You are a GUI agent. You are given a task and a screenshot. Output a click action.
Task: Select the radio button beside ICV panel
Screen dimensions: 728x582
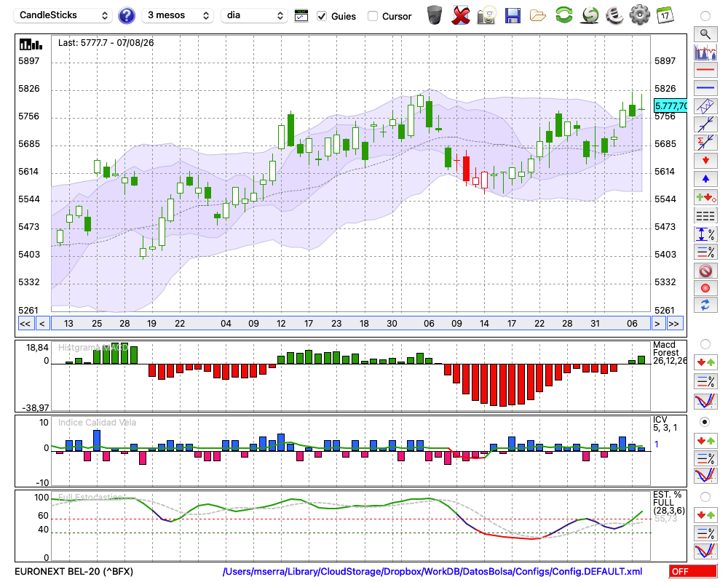click(705, 422)
